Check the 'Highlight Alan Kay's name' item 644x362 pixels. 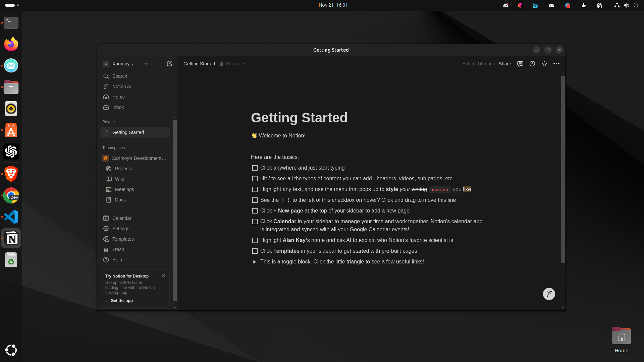[x=255, y=240]
